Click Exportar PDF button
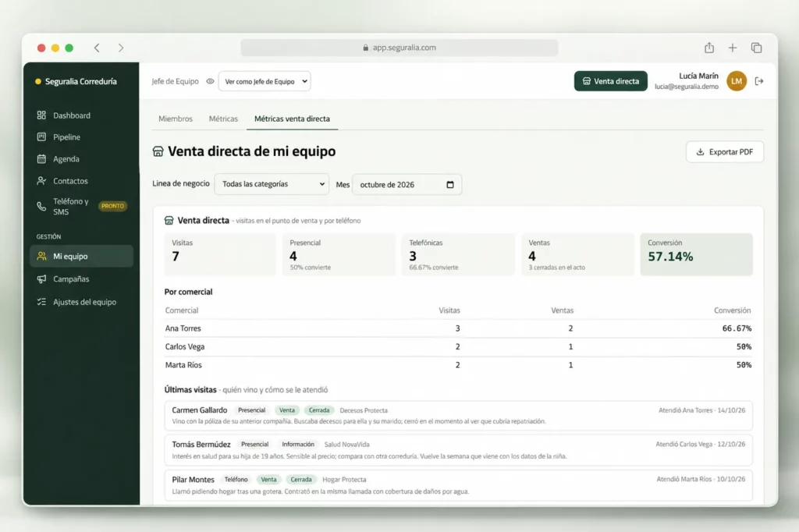The width and height of the screenshot is (799, 532). 725,152
